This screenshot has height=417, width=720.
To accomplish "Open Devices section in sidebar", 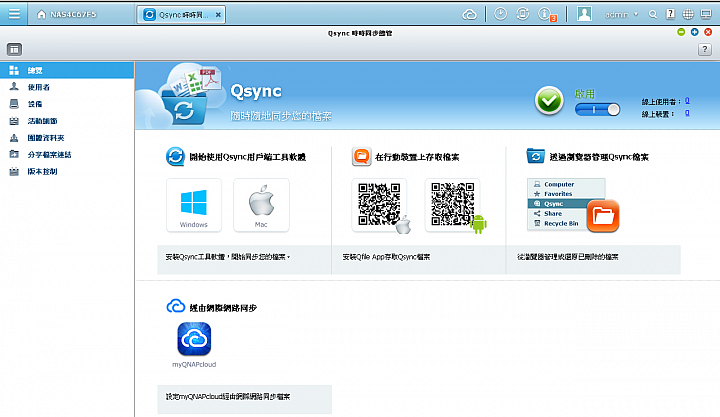I will [67, 104].
